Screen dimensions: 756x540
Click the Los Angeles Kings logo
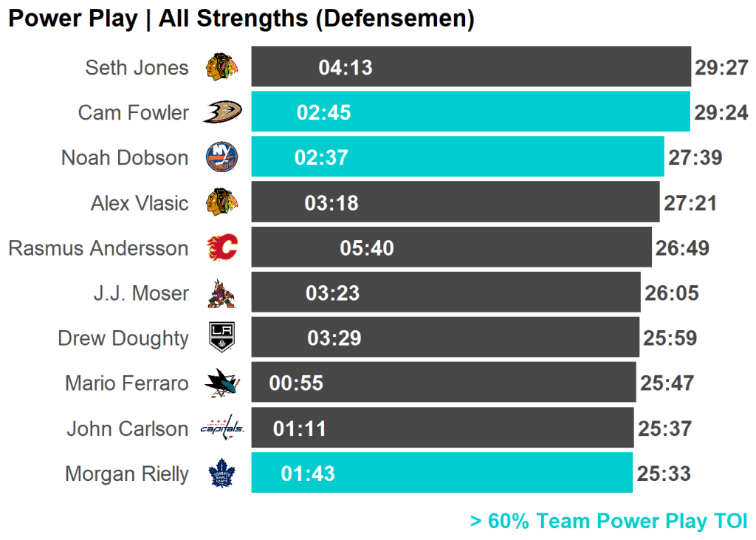click(x=221, y=338)
